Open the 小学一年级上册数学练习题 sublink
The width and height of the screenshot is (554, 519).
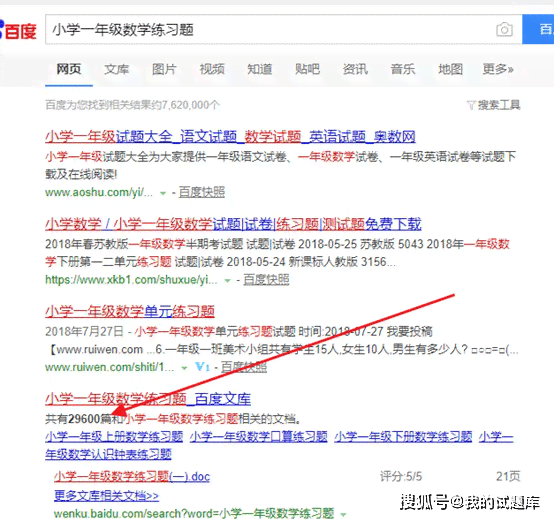(x=114, y=437)
